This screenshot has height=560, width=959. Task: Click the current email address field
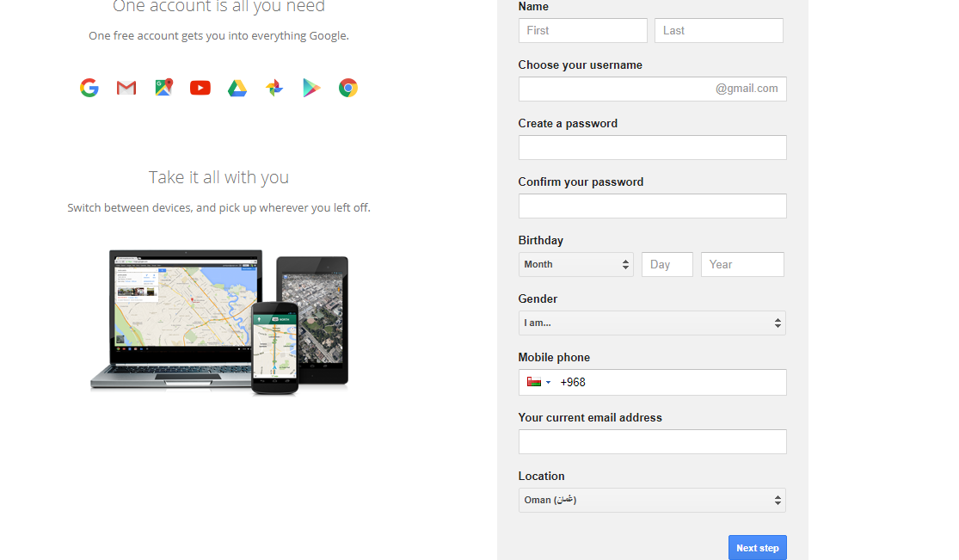pyautogui.click(x=653, y=442)
